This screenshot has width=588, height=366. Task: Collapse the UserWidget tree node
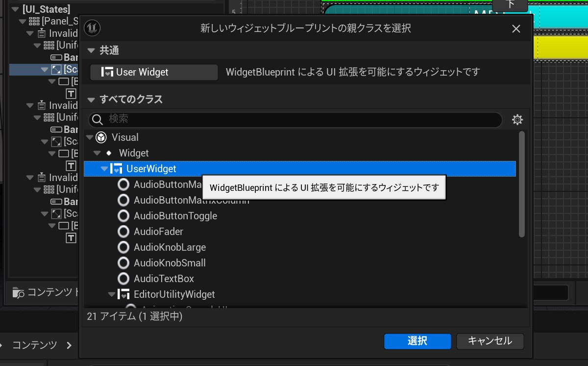104,169
